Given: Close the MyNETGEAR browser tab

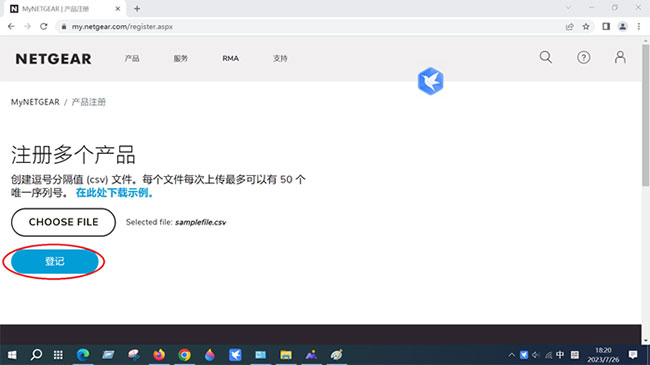Looking at the screenshot, I should click(x=118, y=9).
